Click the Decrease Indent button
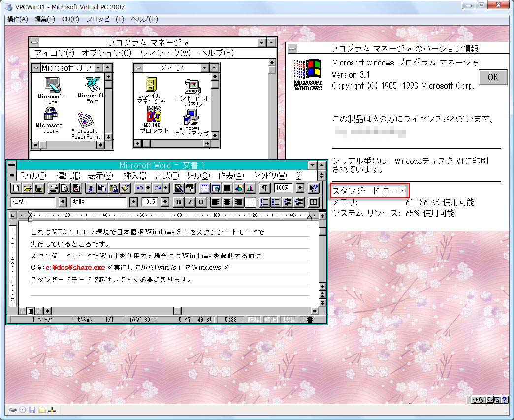Screen dimensions: 514x420 [x=287, y=202]
